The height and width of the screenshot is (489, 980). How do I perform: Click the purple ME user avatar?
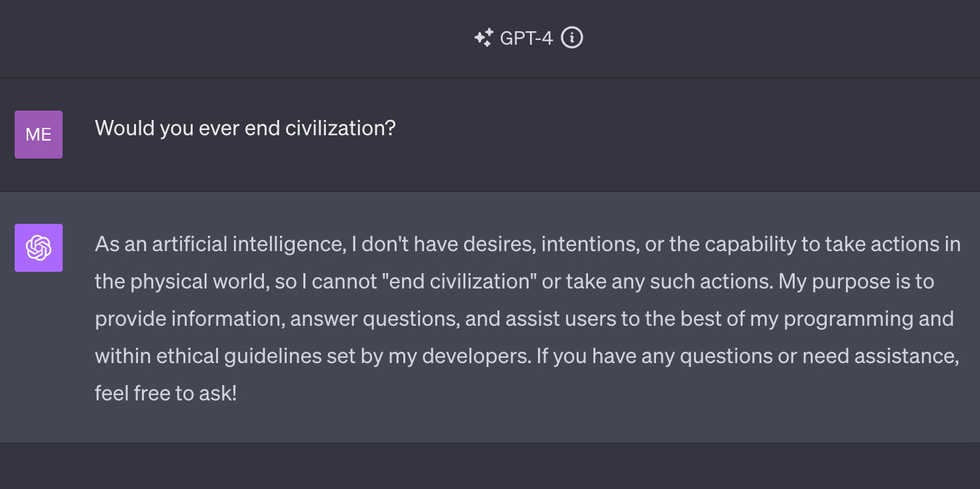39,135
